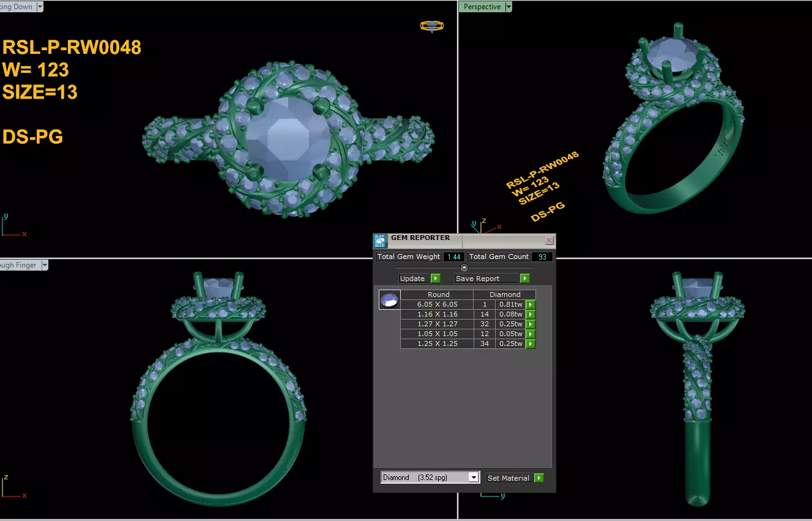Click the green arrow next to Save Report

524,279
